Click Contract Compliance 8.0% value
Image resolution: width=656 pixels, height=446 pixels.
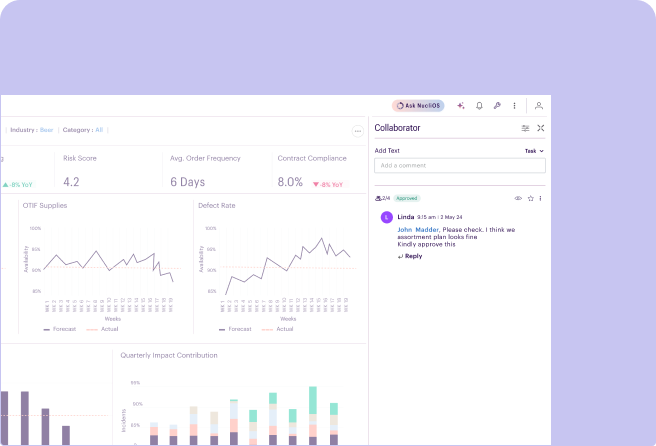290,182
